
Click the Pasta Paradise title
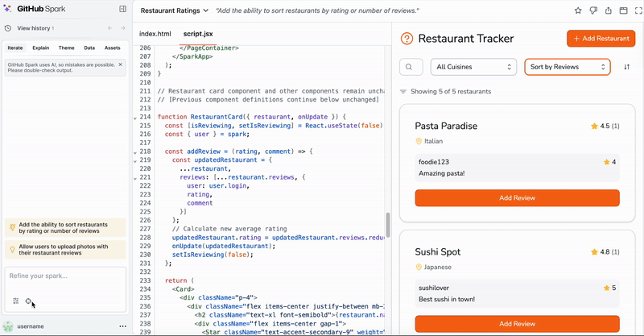[x=446, y=126]
